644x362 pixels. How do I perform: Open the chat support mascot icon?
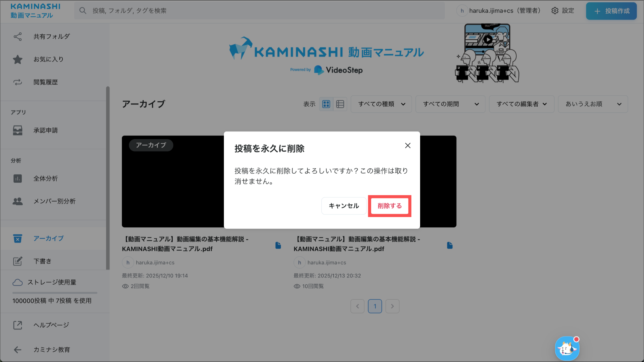click(567, 348)
